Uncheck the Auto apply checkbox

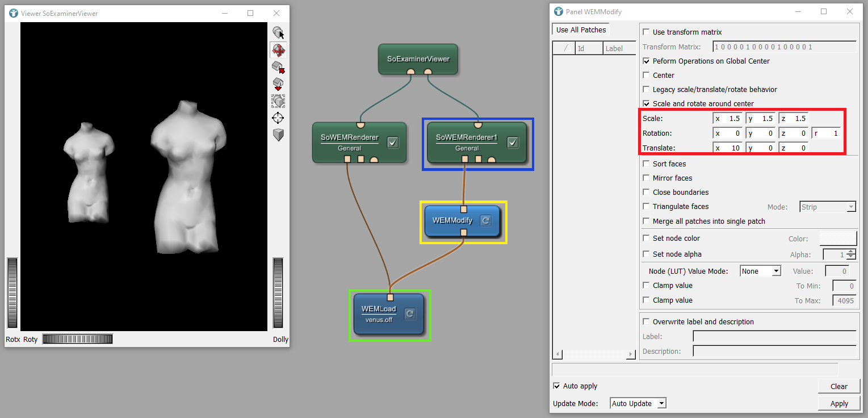(x=556, y=386)
